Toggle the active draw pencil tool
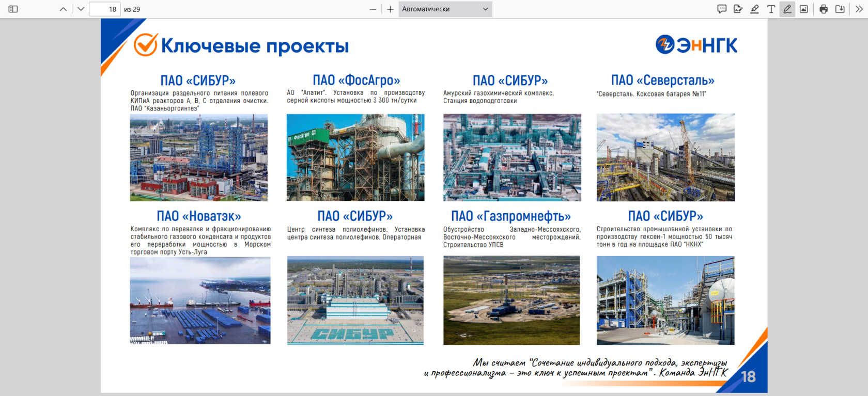868x396 pixels. (787, 9)
